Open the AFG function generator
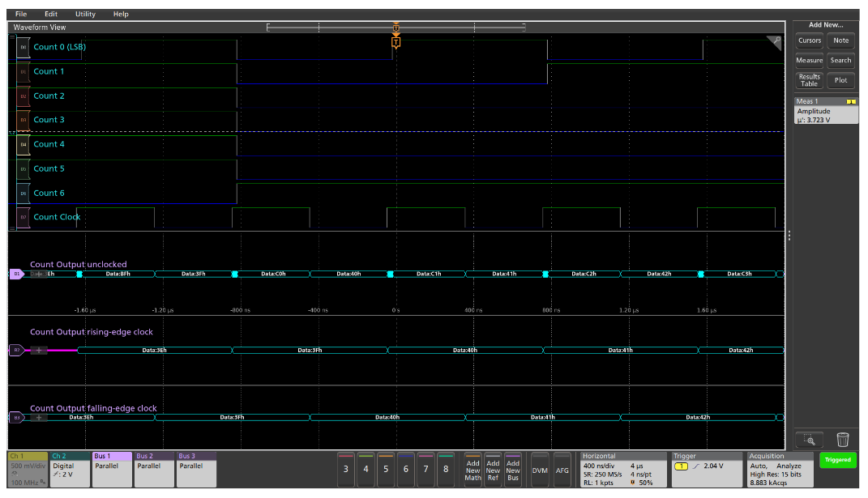Screen dimensions: 868x498 pos(564,470)
